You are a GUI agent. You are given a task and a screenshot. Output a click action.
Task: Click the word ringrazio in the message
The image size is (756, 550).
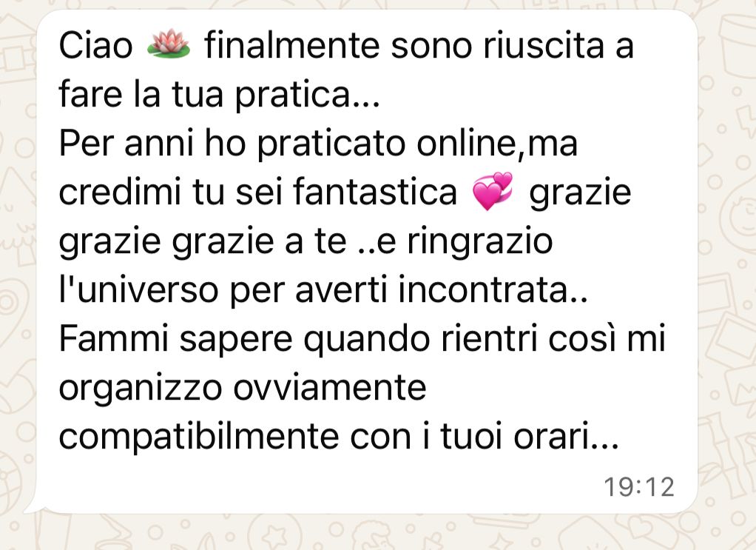tap(480, 242)
